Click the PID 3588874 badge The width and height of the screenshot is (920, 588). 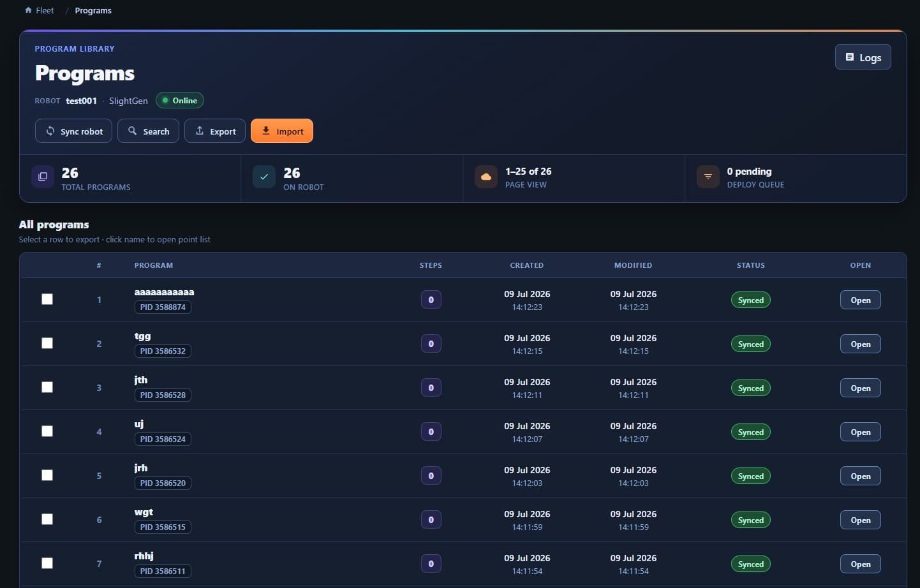[163, 307]
